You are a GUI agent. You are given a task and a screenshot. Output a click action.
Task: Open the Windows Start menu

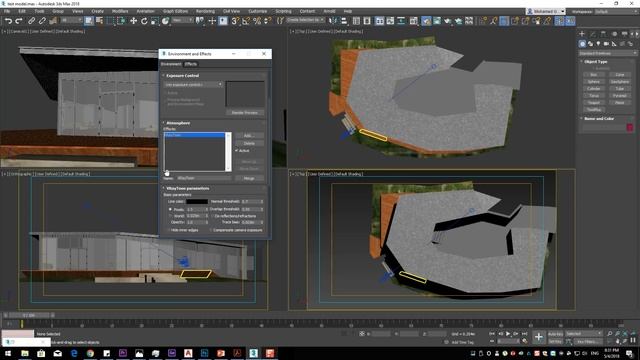click(8, 353)
